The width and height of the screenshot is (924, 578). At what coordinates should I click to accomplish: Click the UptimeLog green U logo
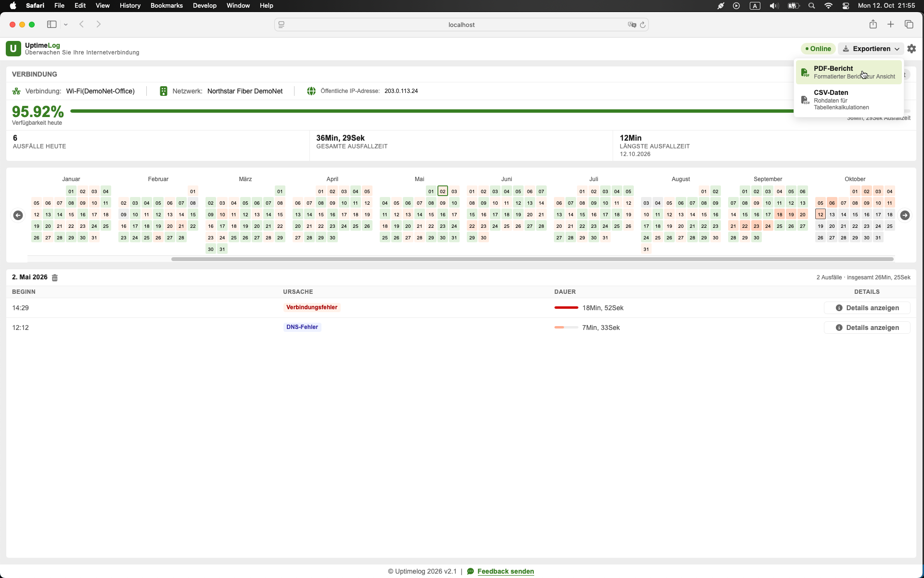(13, 49)
